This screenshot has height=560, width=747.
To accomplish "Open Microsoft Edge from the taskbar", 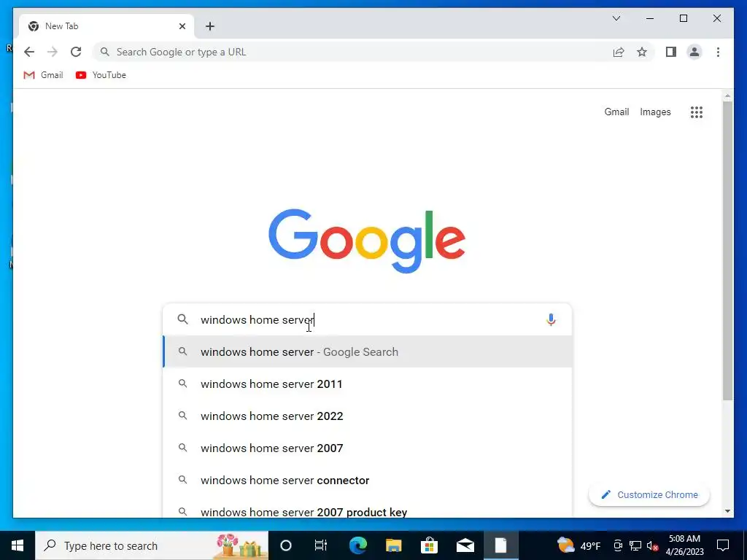I will tap(357, 545).
